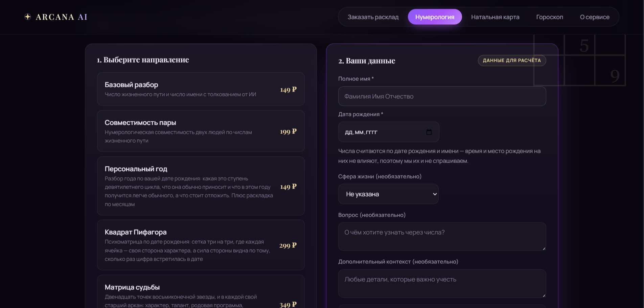
Task: Visit the О сервисе page
Action: [595, 17]
